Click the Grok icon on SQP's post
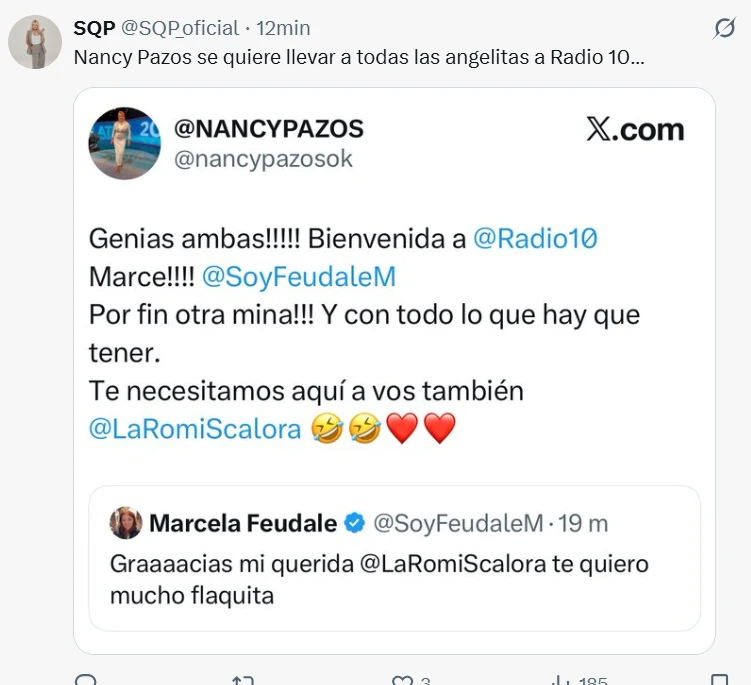 pyautogui.click(x=724, y=30)
